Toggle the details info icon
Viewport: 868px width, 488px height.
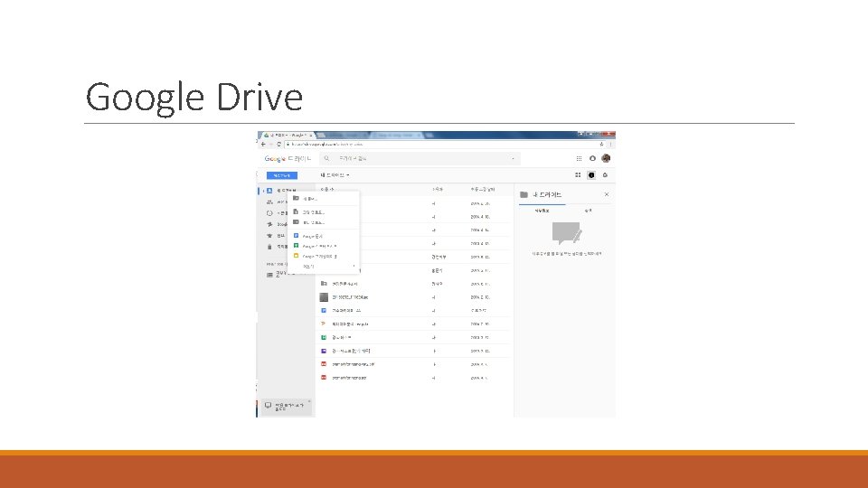[591, 174]
